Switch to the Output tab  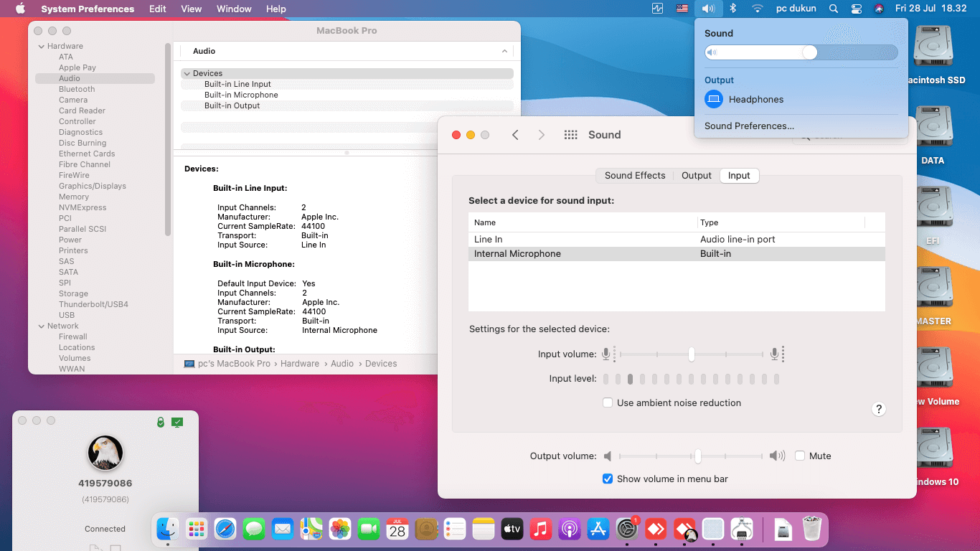pyautogui.click(x=697, y=176)
